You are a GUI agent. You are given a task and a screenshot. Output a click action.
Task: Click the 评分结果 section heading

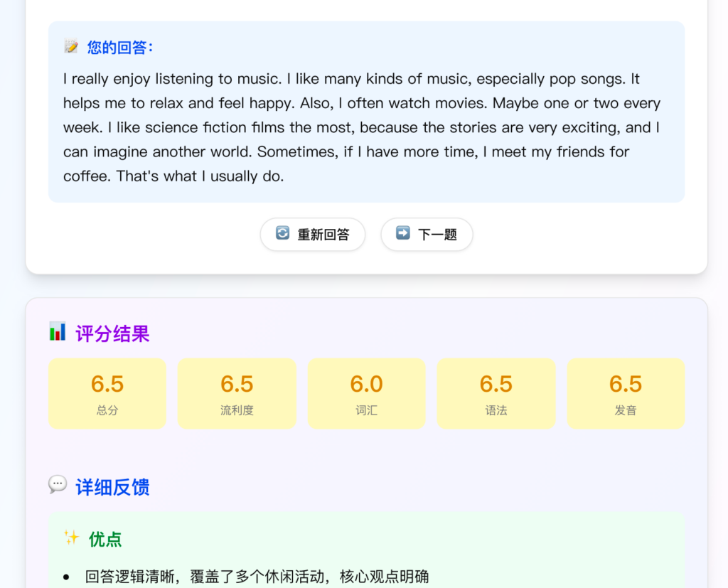[112, 333]
